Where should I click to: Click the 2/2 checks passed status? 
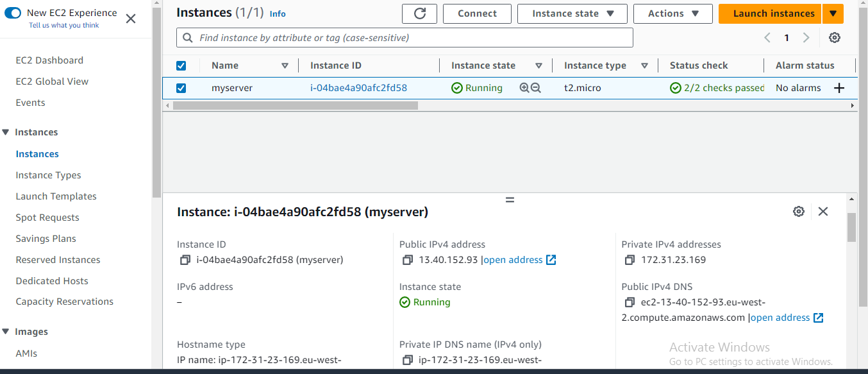pos(717,88)
